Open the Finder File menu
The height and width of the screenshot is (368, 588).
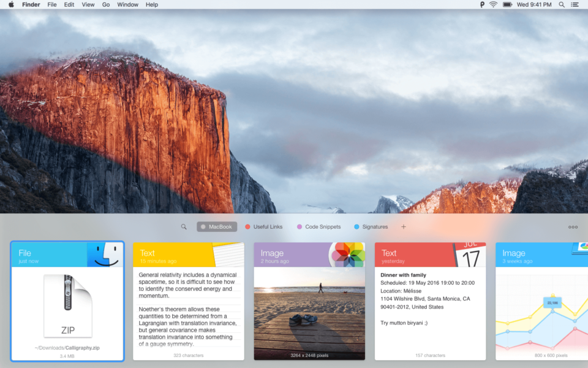point(52,4)
